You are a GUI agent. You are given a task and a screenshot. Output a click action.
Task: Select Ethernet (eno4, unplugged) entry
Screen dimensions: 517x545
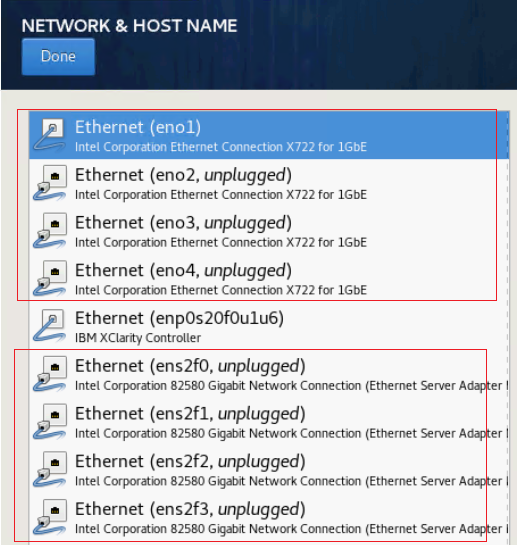pyautogui.click(x=269, y=278)
